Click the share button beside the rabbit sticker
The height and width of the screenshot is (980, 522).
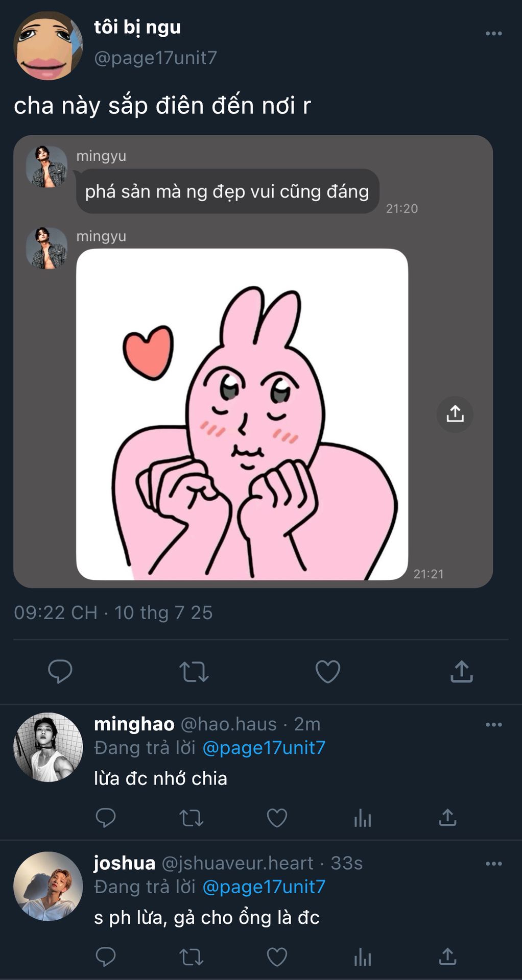click(455, 414)
